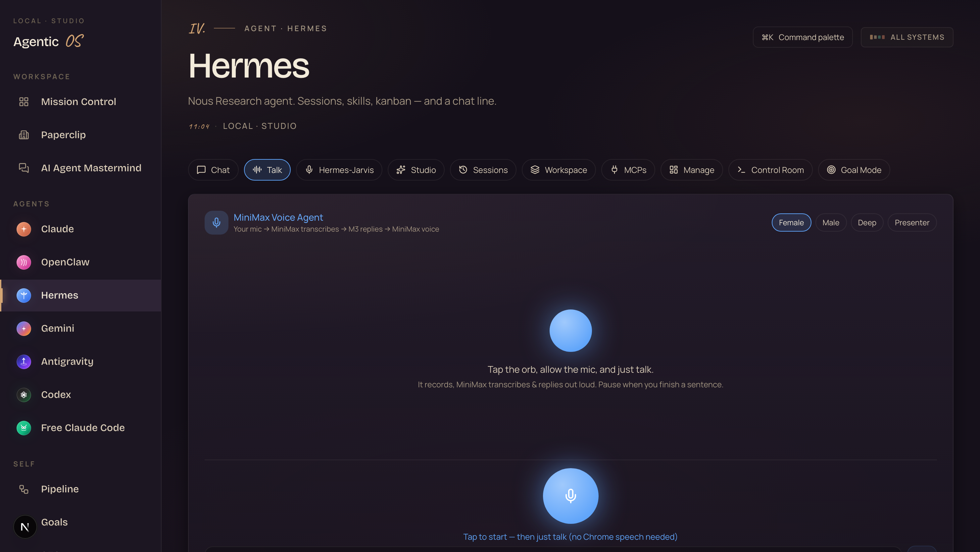Viewport: 980px width, 552px height.
Task: Select the Free Claude Code green avatar
Action: coord(24,428)
